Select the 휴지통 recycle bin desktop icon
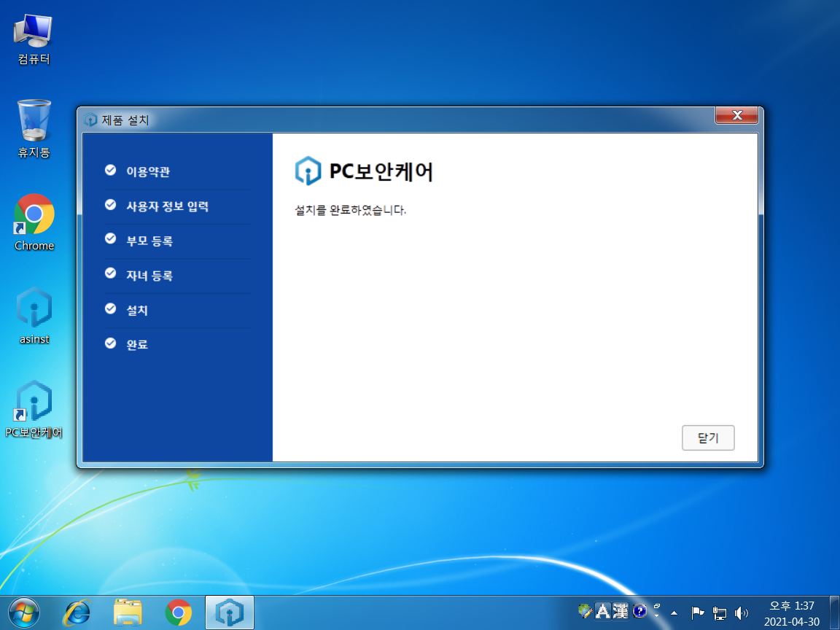The height and width of the screenshot is (630, 840). pyautogui.click(x=34, y=128)
